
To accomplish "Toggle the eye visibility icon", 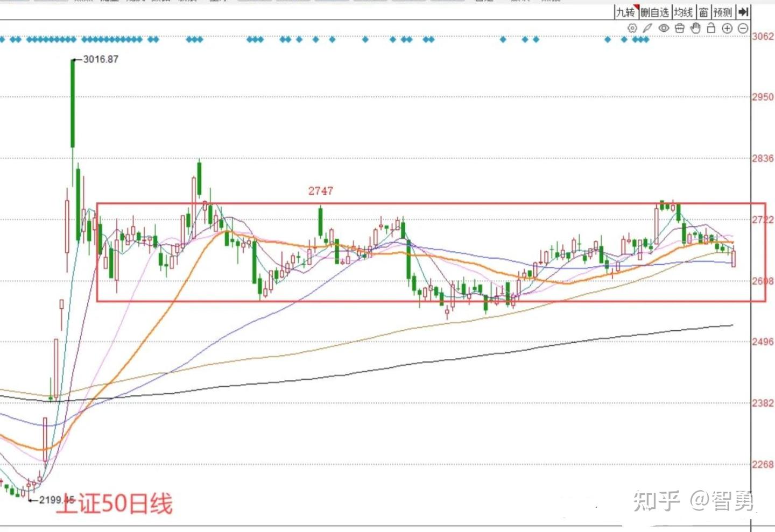I will point(663,27).
